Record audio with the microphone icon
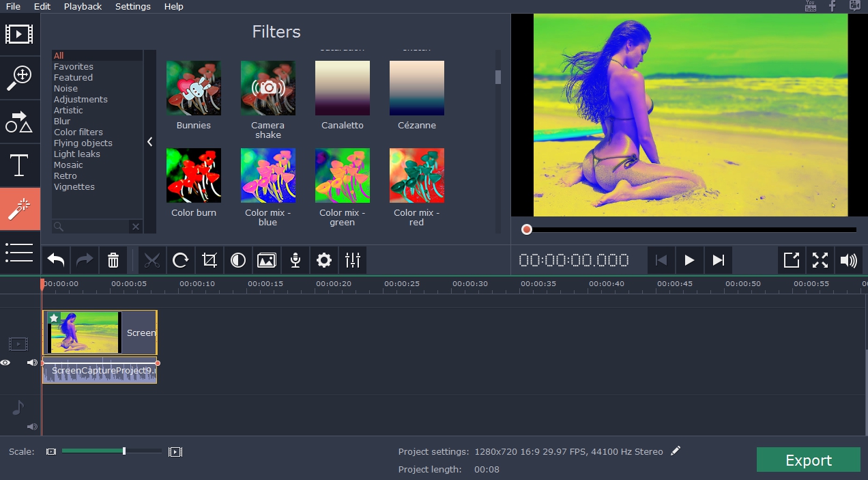Image resolution: width=868 pixels, height=480 pixels. click(x=295, y=260)
